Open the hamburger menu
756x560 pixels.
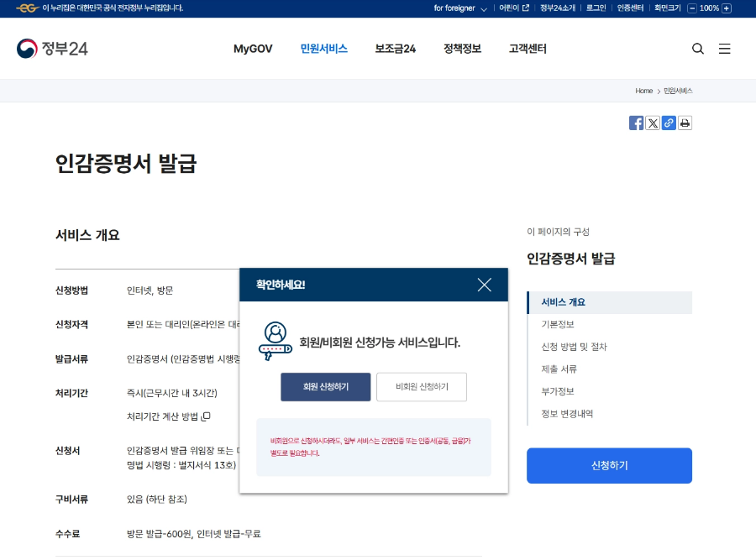tap(725, 49)
